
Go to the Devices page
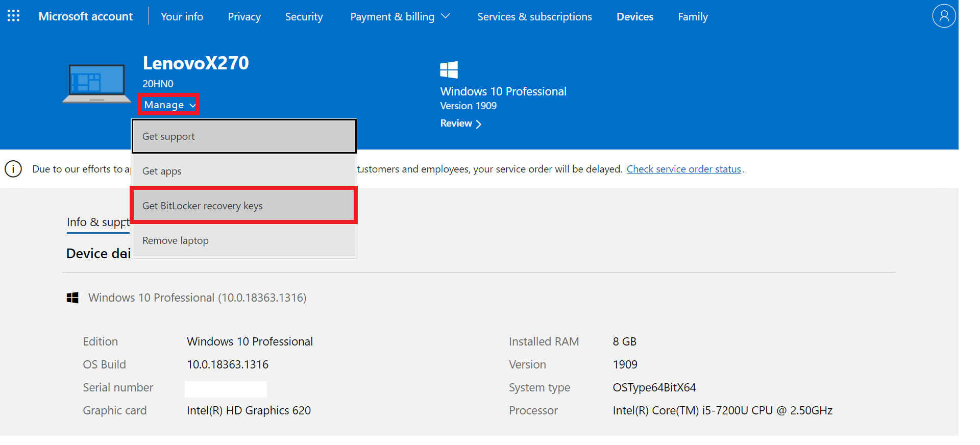[x=635, y=17]
